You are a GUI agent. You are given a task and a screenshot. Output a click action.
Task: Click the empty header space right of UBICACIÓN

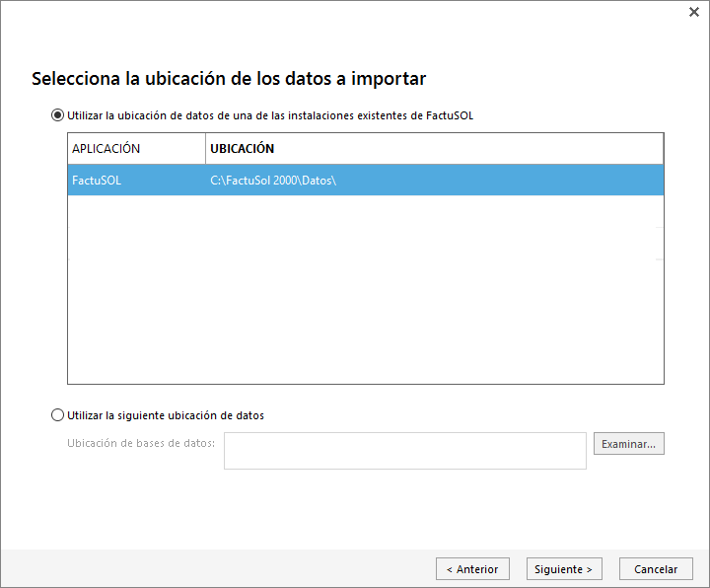(473, 149)
